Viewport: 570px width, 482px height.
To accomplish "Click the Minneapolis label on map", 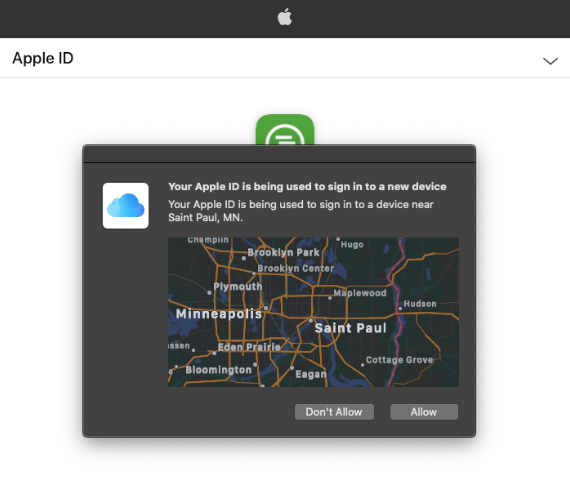I will click(219, 314).
